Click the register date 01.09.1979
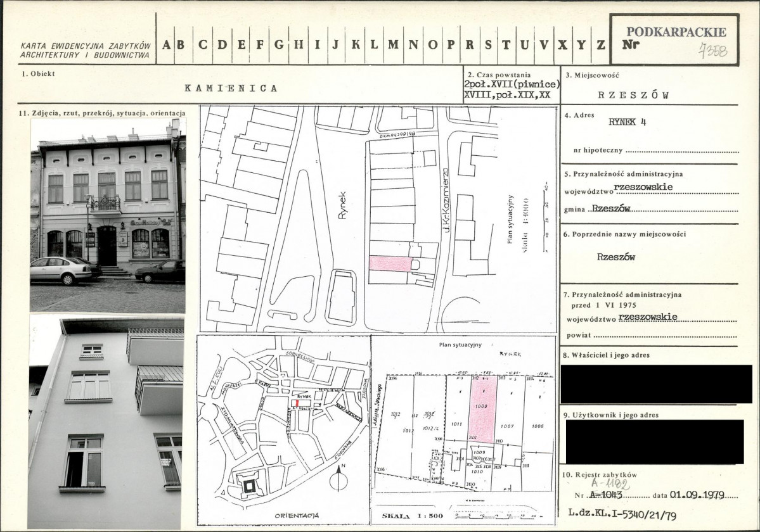Image resolution: width=760 pixels, height=532 pixels. click(x=697, y=495)
